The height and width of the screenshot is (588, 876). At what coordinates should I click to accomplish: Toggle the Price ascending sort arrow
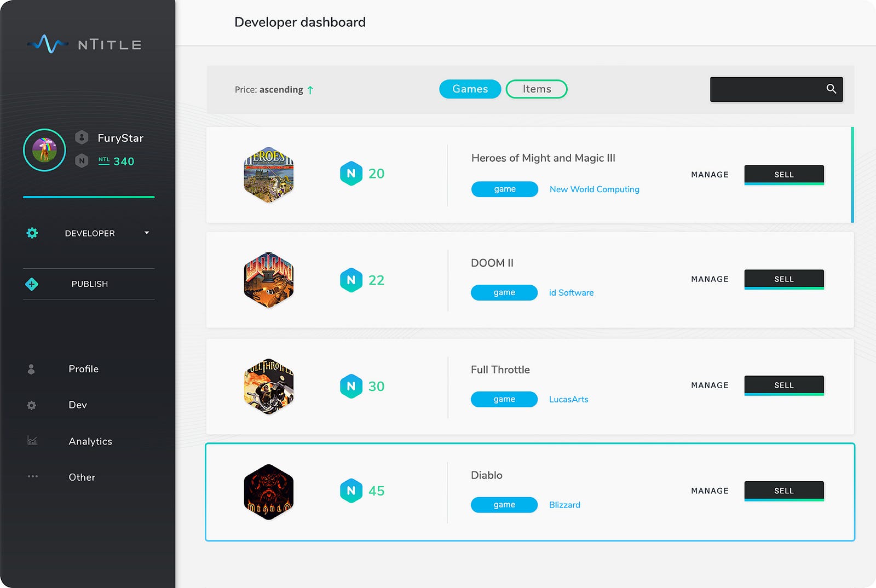pyautogui.click(x=310, y=90)
